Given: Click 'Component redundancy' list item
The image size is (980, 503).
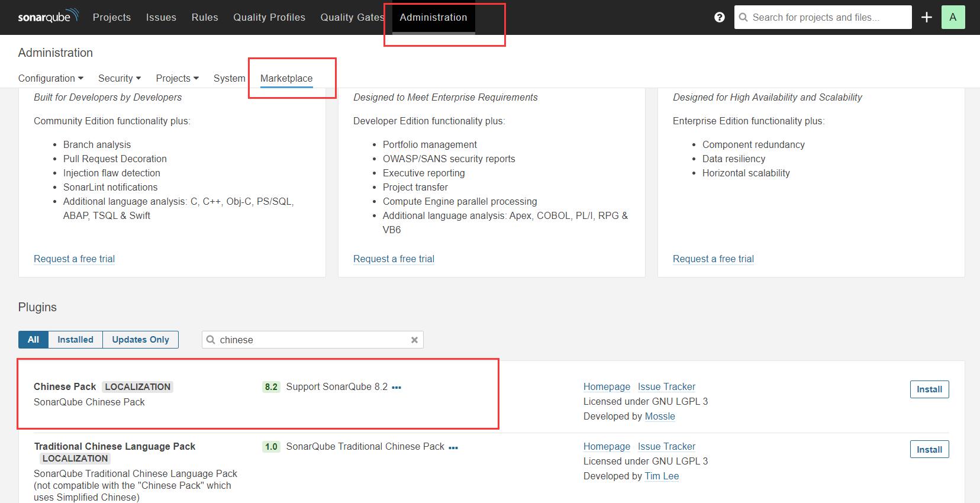Looking at the screenshot, I should (753, 144).
